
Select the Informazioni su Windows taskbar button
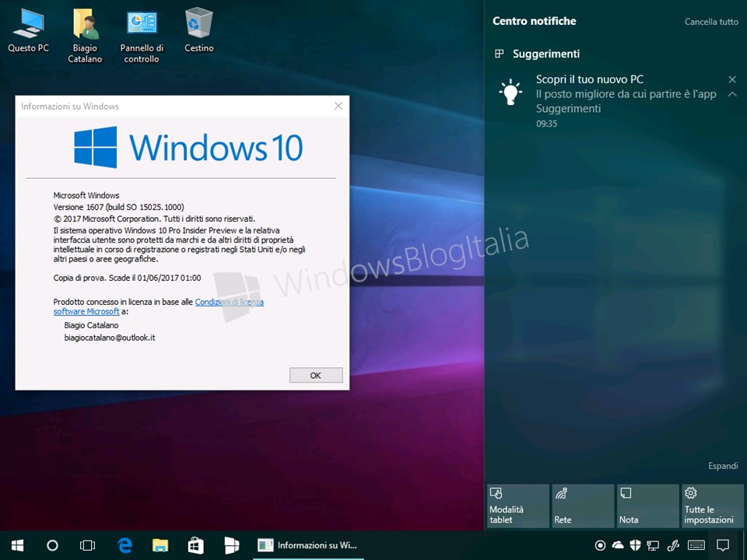tap(308, 546)
